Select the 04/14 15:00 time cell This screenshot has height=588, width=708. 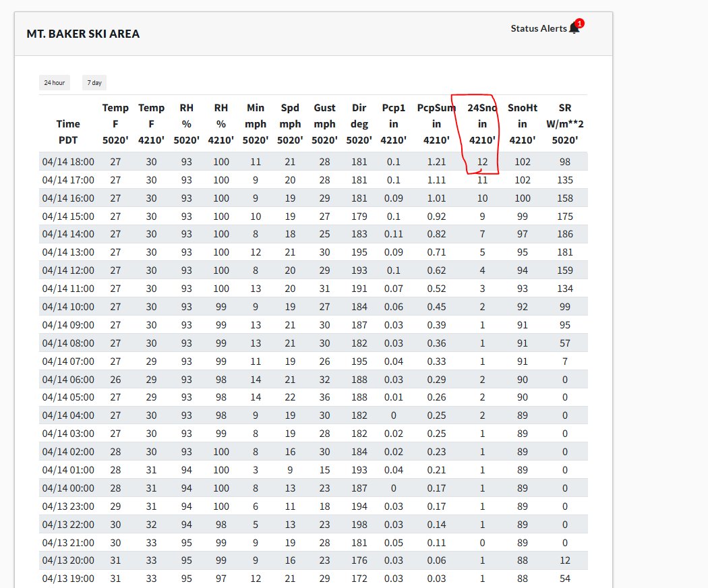(68, 216)
